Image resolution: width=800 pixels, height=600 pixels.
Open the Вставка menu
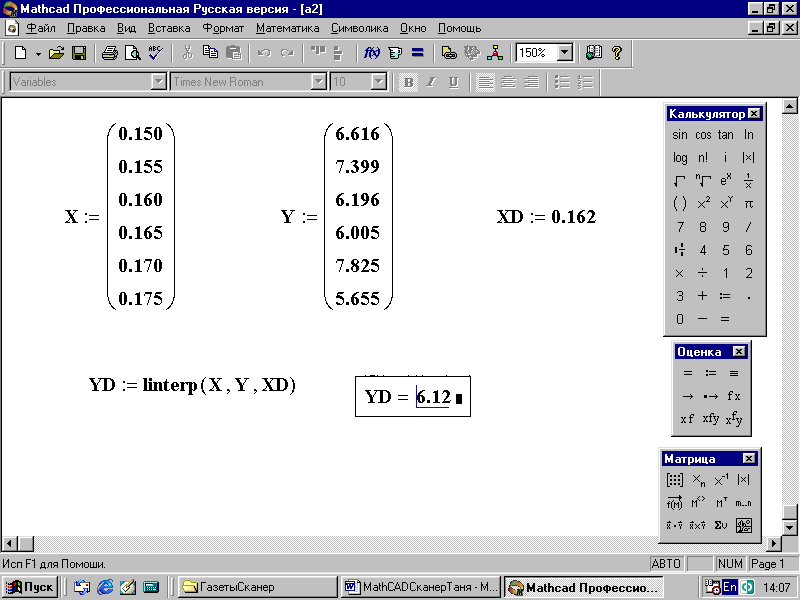(x=169, y=28)
